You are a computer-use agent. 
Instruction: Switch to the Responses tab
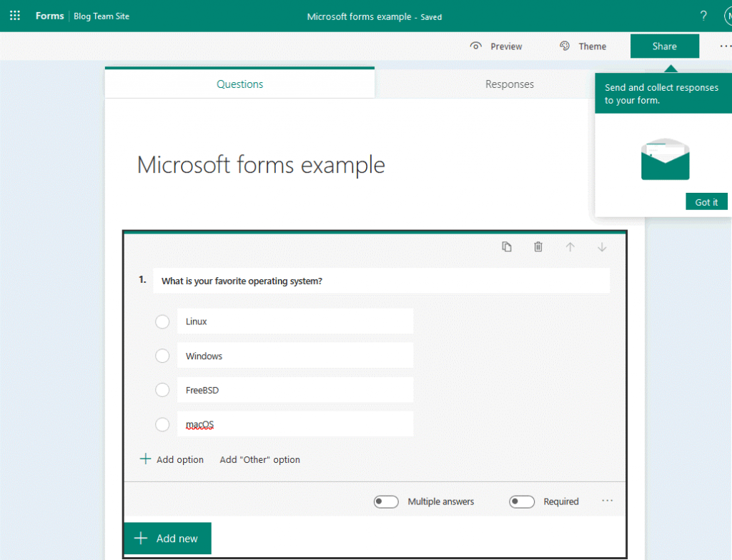point(509,84)
